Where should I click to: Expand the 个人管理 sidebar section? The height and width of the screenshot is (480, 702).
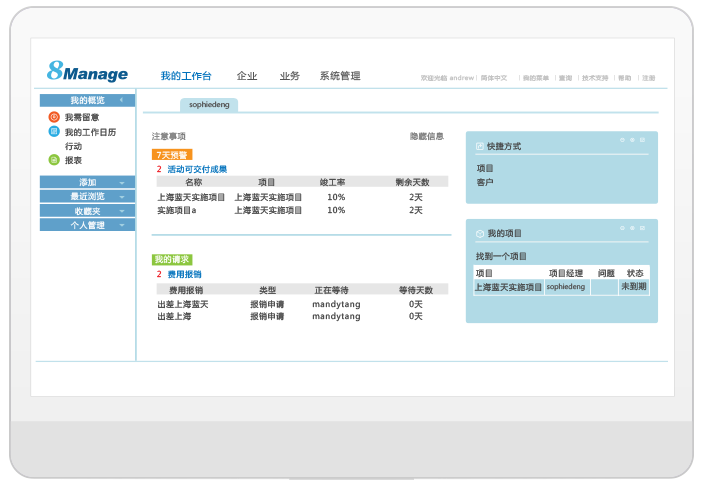[121, 226]
